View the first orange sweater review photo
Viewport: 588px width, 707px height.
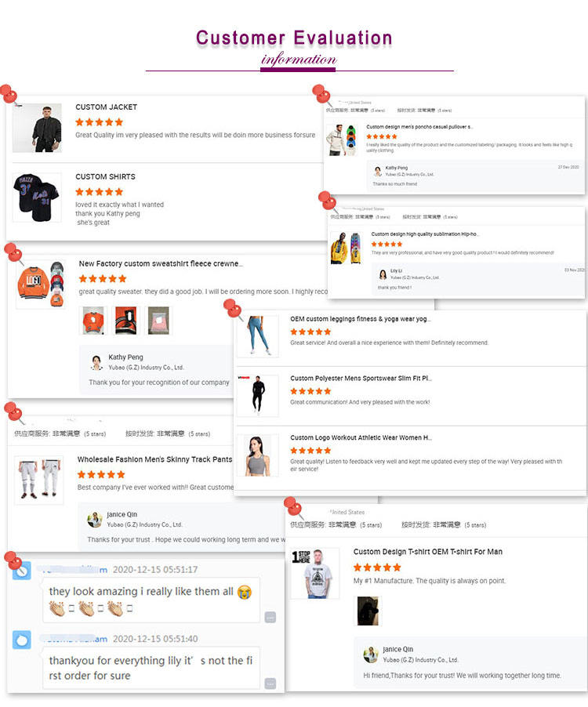tap(93, 320)
